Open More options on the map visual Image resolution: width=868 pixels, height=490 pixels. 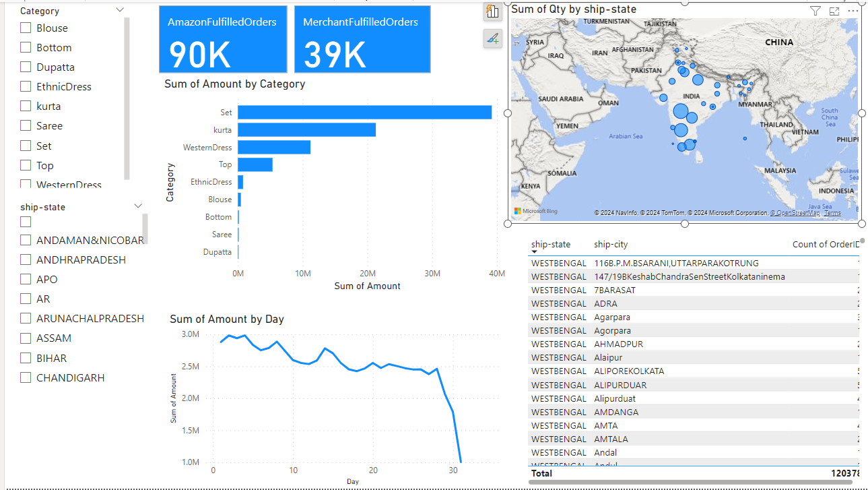pos(852,11)
